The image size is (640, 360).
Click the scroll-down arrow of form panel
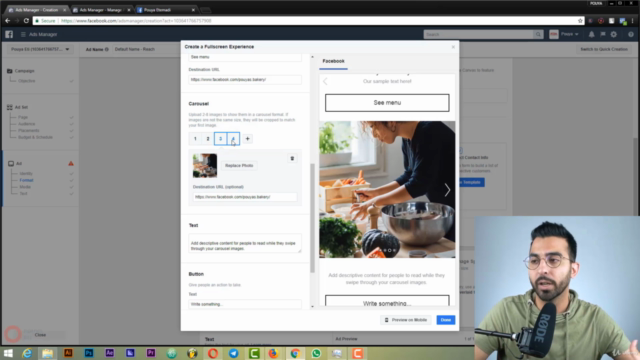click(313, 307)
